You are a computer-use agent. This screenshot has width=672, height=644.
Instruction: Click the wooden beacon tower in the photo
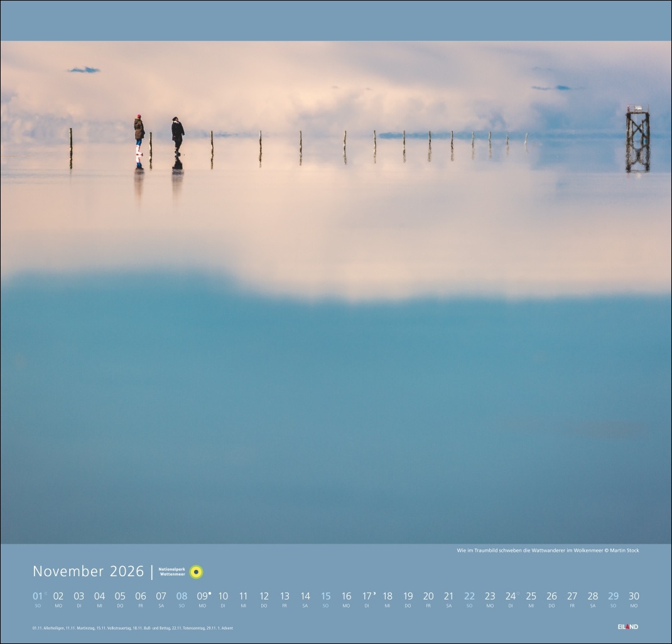click(x=637, y=138)
